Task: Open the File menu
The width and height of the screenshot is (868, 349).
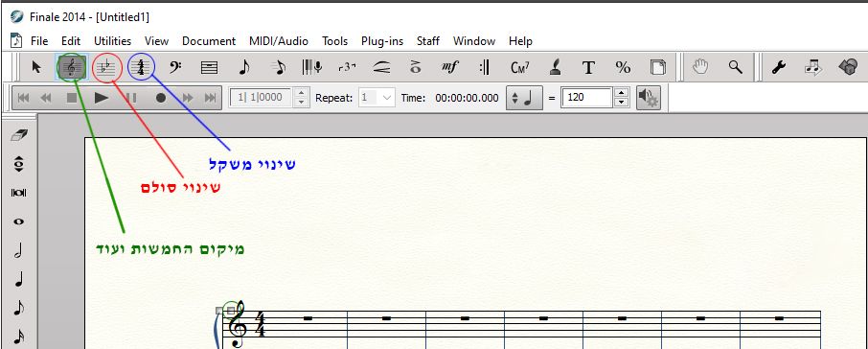Action: [x=39, y=41]
